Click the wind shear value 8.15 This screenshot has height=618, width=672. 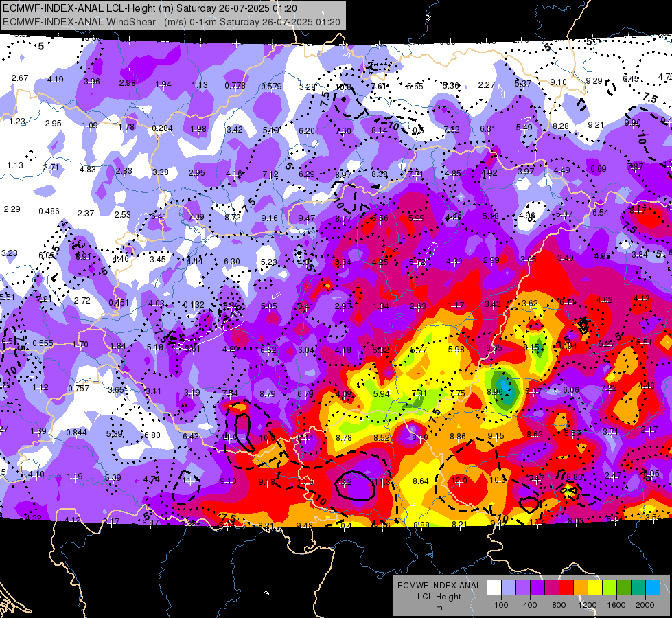pyautogui.click(x=531, y=347)
